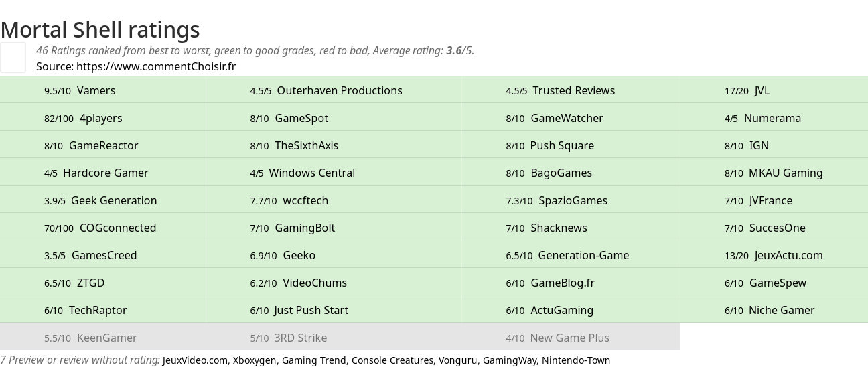Open the GameReactor 8/10 review
868x367 pixels.
point(91,145)
